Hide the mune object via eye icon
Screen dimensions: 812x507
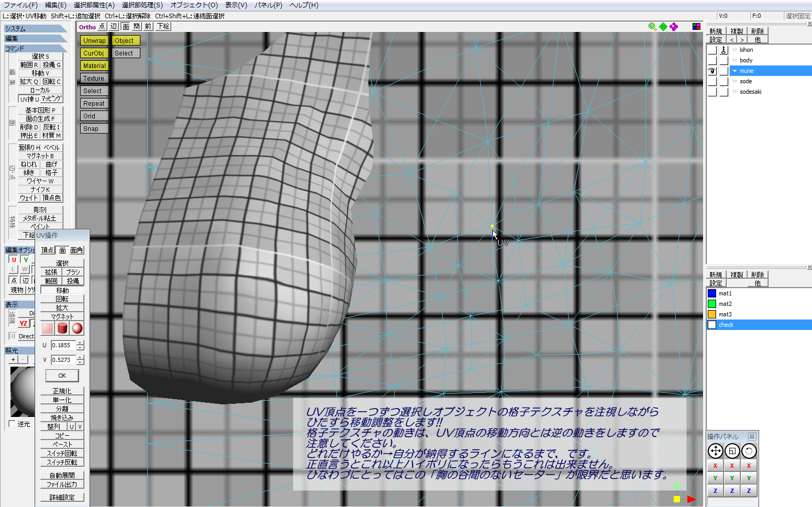click(712, 71)
